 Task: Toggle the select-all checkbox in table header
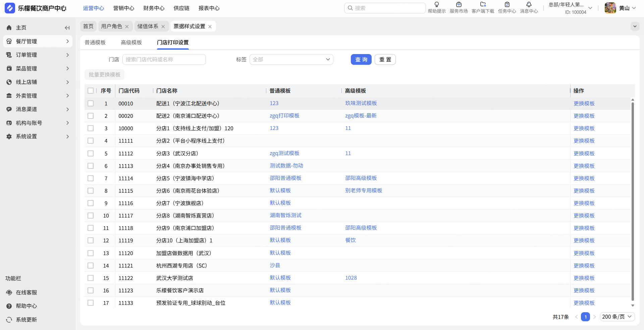tap(91, 91)
